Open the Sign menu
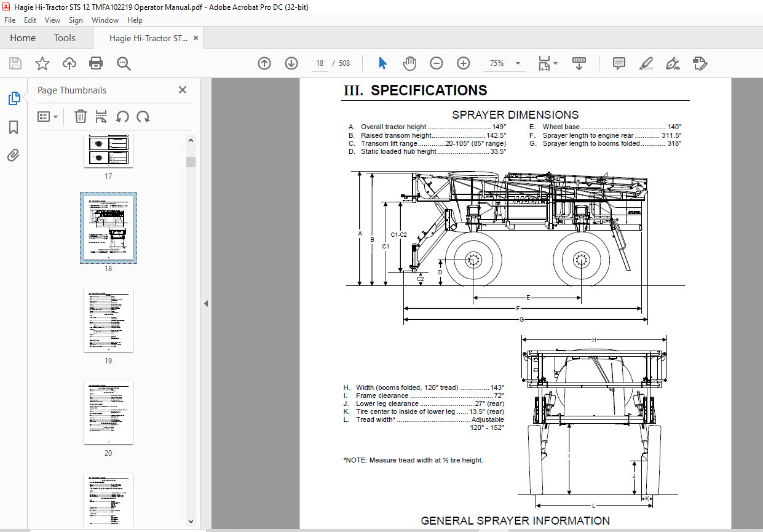This screenshot has height=532, width=763. 76,20
